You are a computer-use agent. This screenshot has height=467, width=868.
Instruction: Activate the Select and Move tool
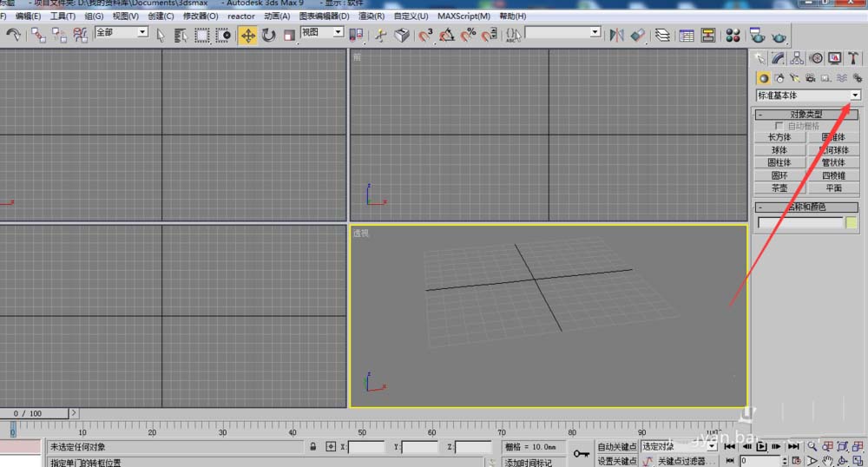[247, 36]
